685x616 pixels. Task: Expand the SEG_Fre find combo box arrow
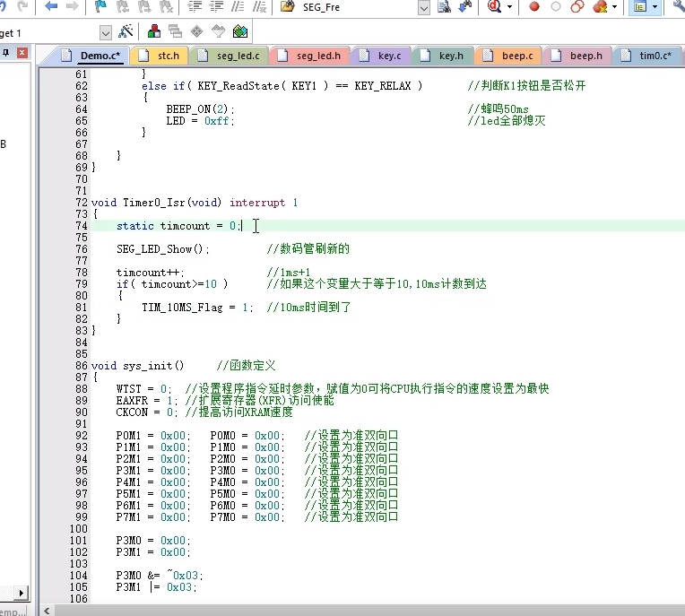pyautogui.click(x=424, y=7)
